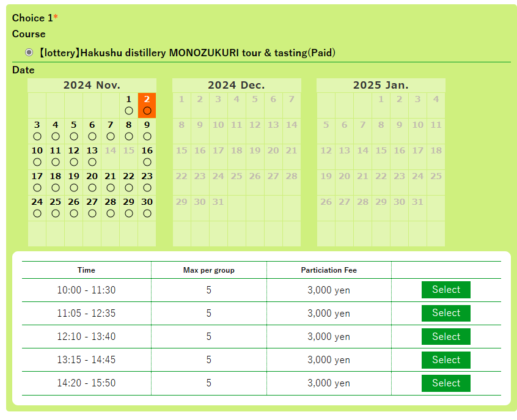Image resolution: width=517 pixels, height=420 pixels.
Task: Choose November 7 date
Action: coord(111,131)
